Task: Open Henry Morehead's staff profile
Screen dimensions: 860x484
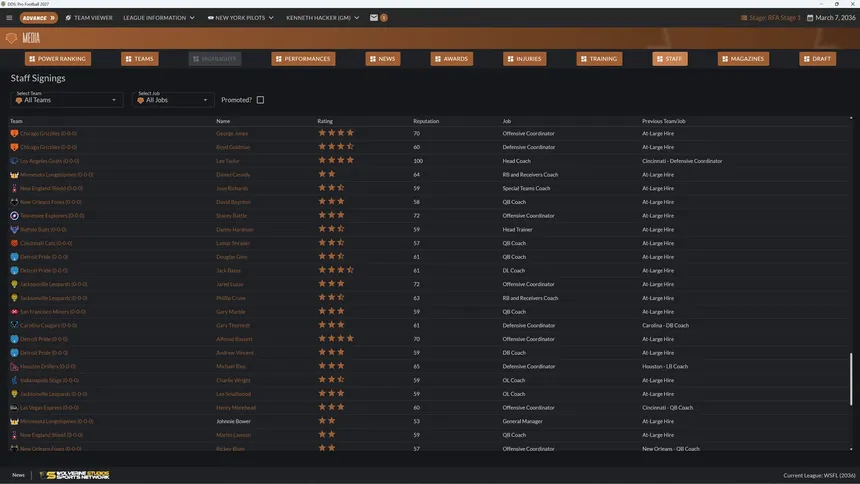Action: pyautogui.click(x=236, y=408)
